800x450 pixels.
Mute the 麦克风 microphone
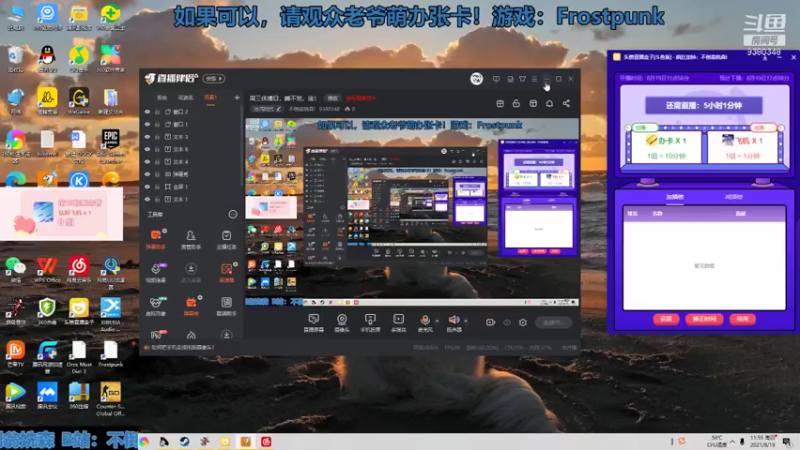[424, 322]
